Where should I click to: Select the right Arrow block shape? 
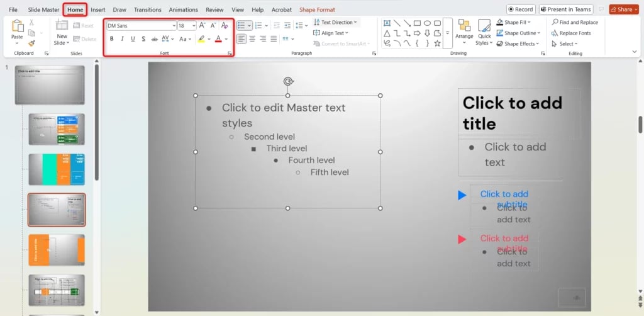[x=418, y=33]
